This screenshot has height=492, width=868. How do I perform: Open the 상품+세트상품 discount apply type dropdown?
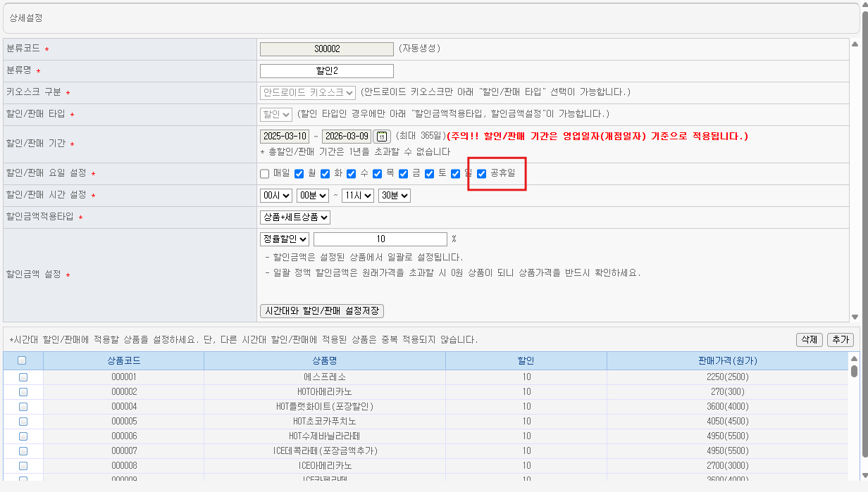pyautogui.click(x=294, y=217)
